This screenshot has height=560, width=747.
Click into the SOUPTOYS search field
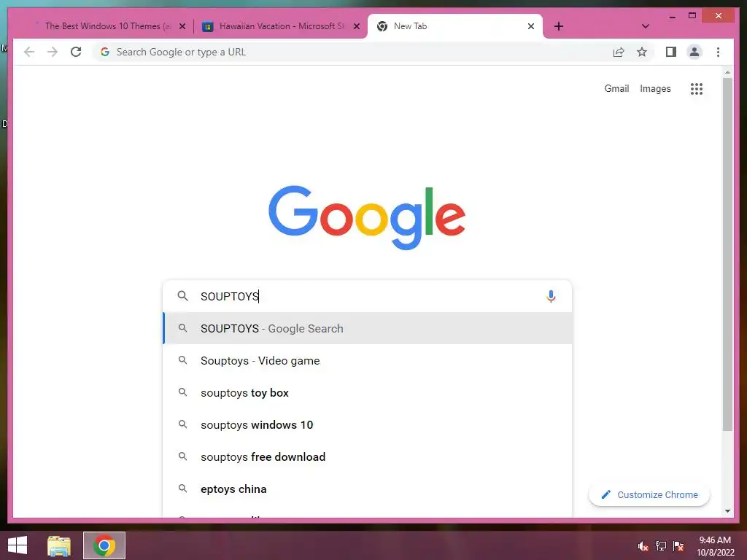pos(369,296)
